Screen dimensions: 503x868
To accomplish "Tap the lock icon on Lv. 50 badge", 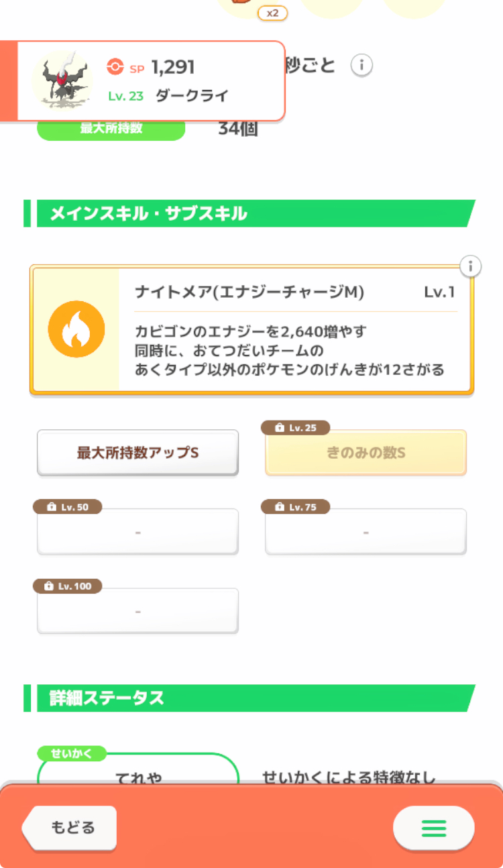I will click(52, 507).
